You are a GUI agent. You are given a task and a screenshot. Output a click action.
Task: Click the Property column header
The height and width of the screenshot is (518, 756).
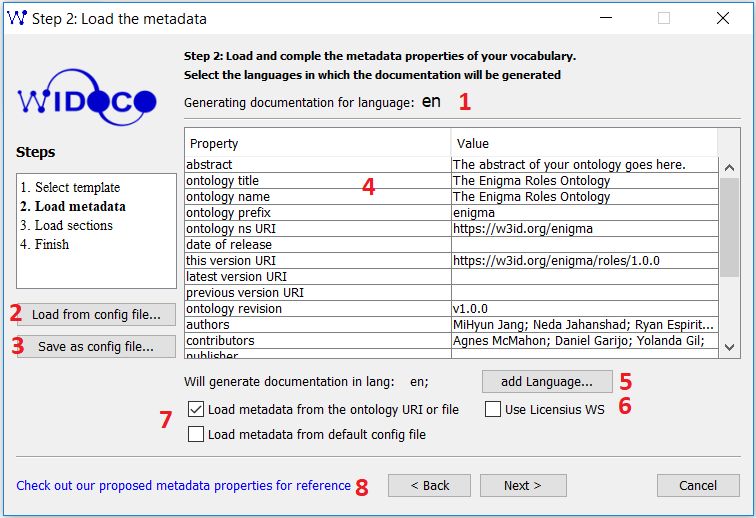pos(318,143)
